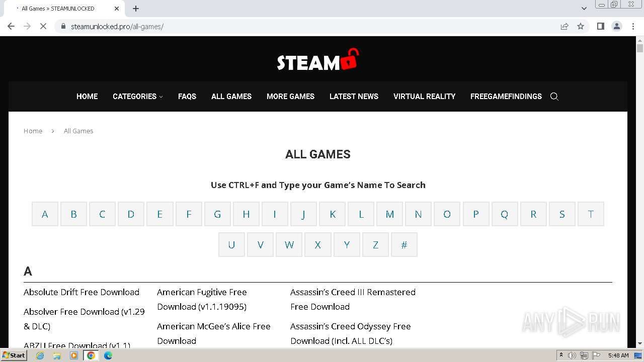Viewport: 644px width, 362px height.
Task: Open a new tab with the plus button
Action: click(x=136, y=9)
